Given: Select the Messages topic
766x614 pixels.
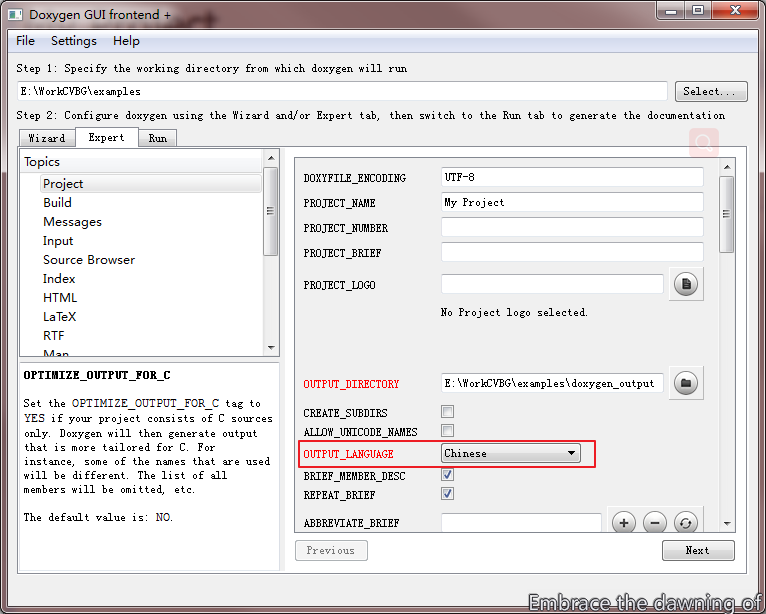Looking at the screenshot, I should [72, 222].
